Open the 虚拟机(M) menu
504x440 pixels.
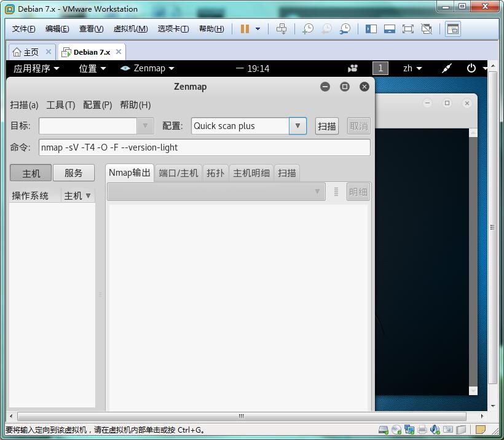point(130,29)
